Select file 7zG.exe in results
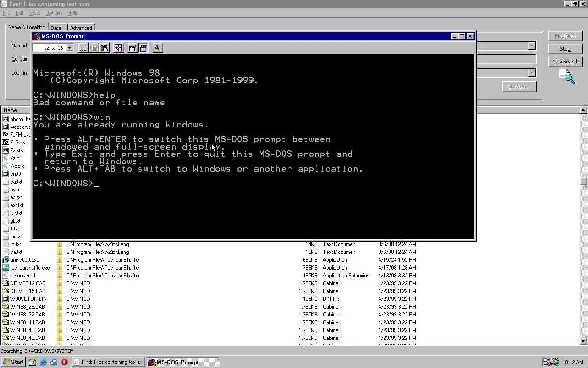 point(16,143)
